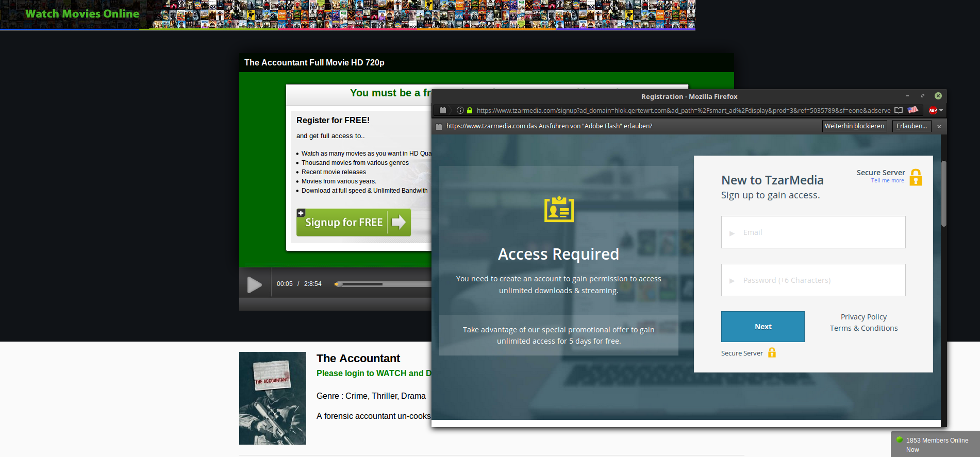Click the URL text in the Firefox address bar
Image resolution: width=980 pixels, height=457 pixels.
click(x=683, y=110)
